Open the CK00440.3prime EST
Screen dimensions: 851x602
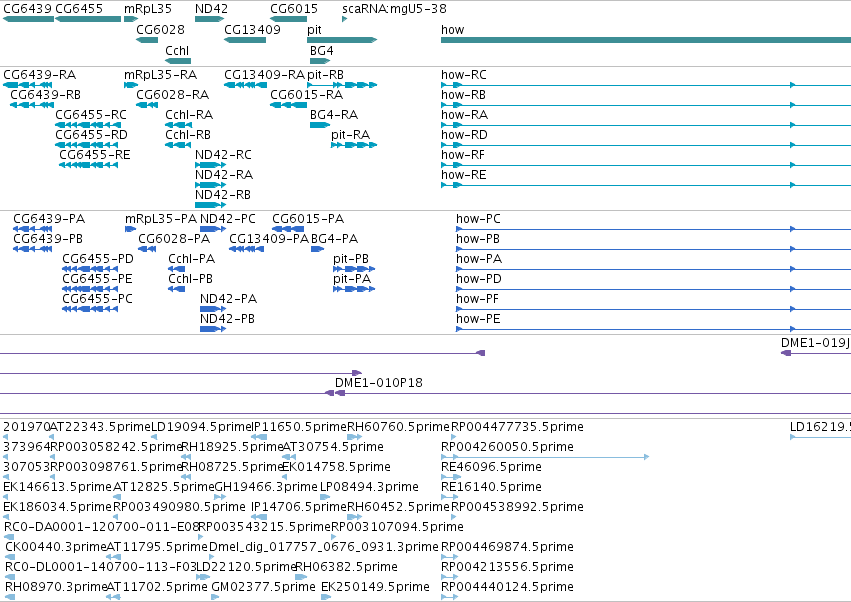pos(9,557)
